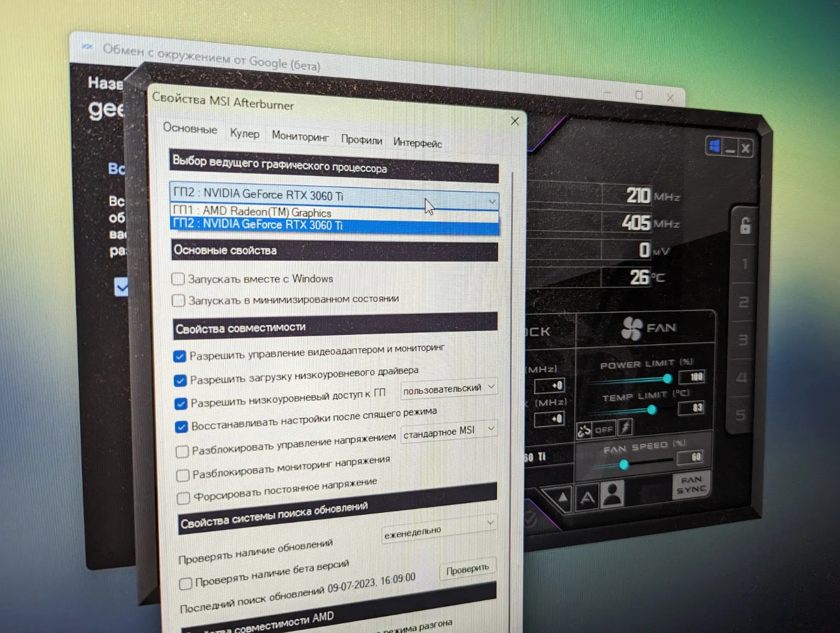Click the Power Limit slider handle
This screenshot has width=840, height=633.
click(x=667, y=378)
